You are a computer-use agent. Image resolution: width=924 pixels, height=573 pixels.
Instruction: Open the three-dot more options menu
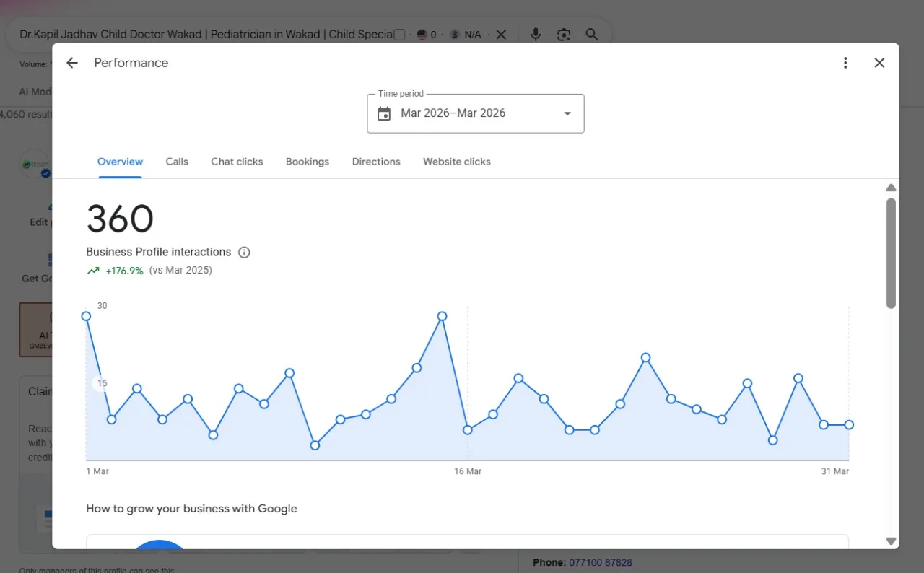click(845, 63)
